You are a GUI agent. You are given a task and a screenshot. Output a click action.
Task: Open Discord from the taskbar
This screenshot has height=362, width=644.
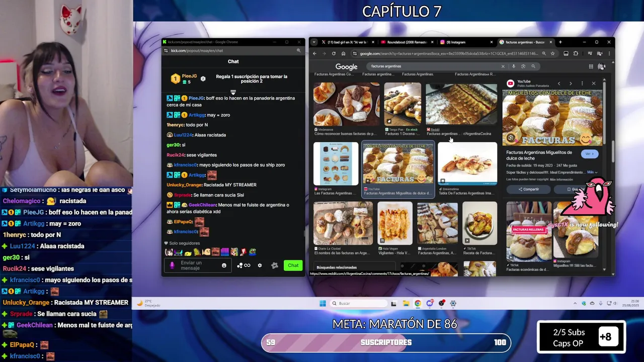(430, 303)
